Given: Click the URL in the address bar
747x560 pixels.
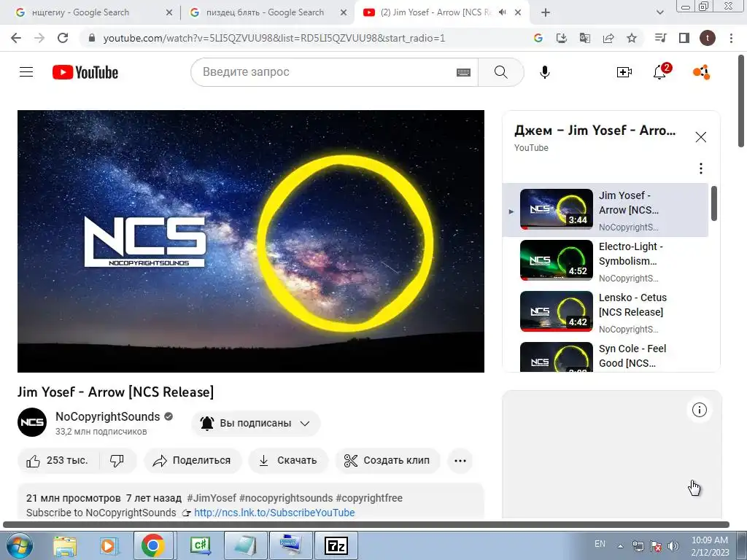Looking at the screenshot, I should (x=274, y=38).
